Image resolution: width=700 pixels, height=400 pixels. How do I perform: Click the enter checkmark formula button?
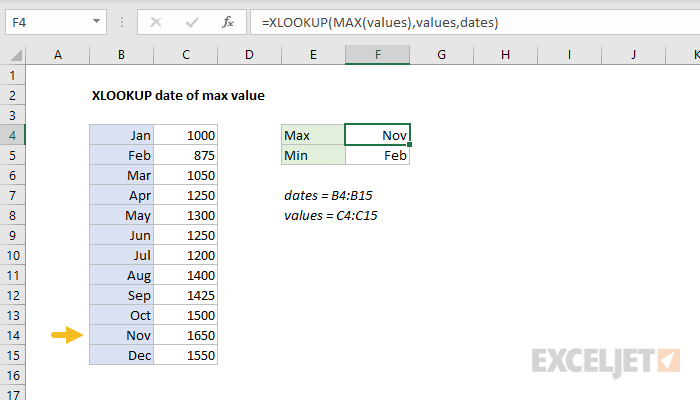click(x=192, y=22)
